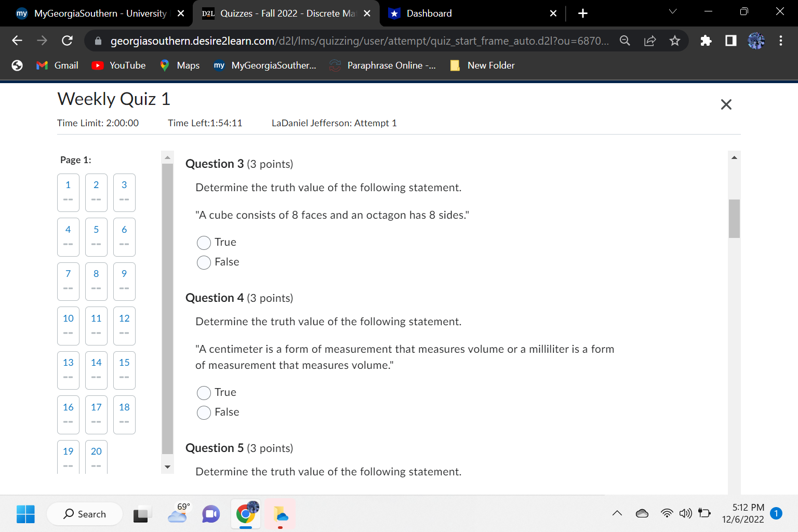The width and height of the screenshot is (798, 532).
Task: Select True for Question 3
Action: coord(204,243)
